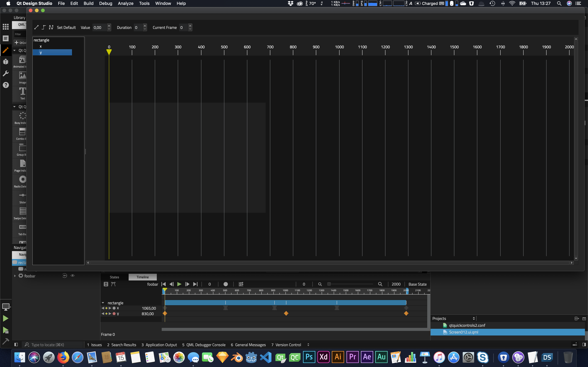The image size is (588, 367).
Task: Switch to the States tab
Action: click(x=114, y=277)
